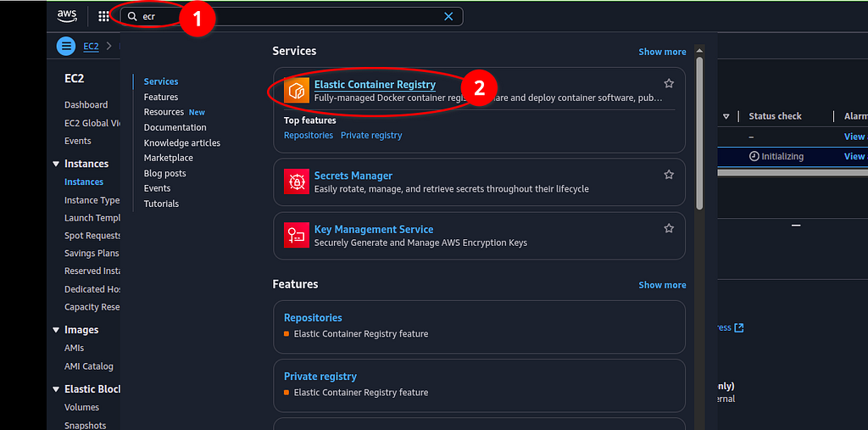This screenshot has height=430, width=868.
Task: Open the services grid menu icon
Action: 103,17
